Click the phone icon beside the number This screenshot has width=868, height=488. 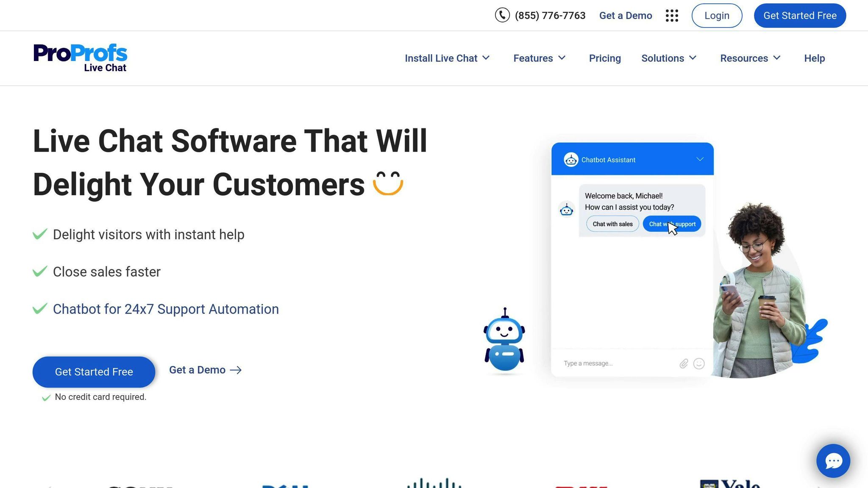click(502, 15)
